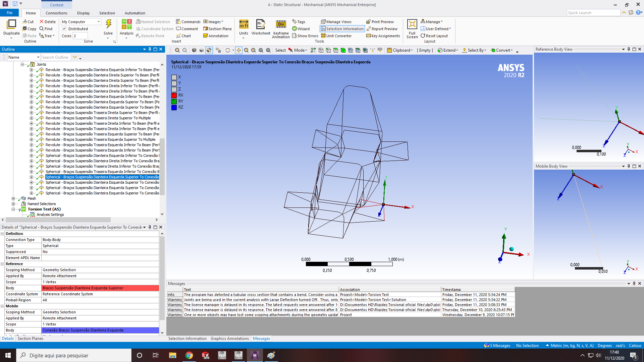Image resolution: width=644 pixels, height=362 pixels.
Task: Switch to the Connections ribbon tab
Action: point(56,13)
